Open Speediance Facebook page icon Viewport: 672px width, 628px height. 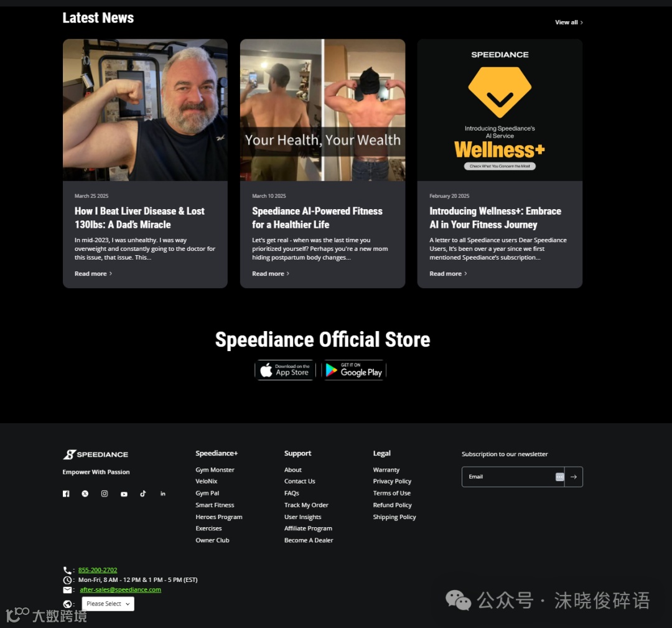tap(66, 494)
